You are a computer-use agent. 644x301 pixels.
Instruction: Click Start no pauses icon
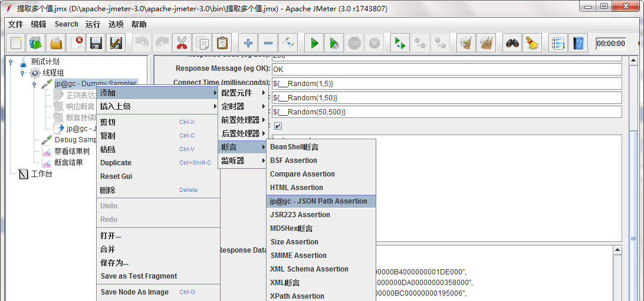tap(334, 42)
